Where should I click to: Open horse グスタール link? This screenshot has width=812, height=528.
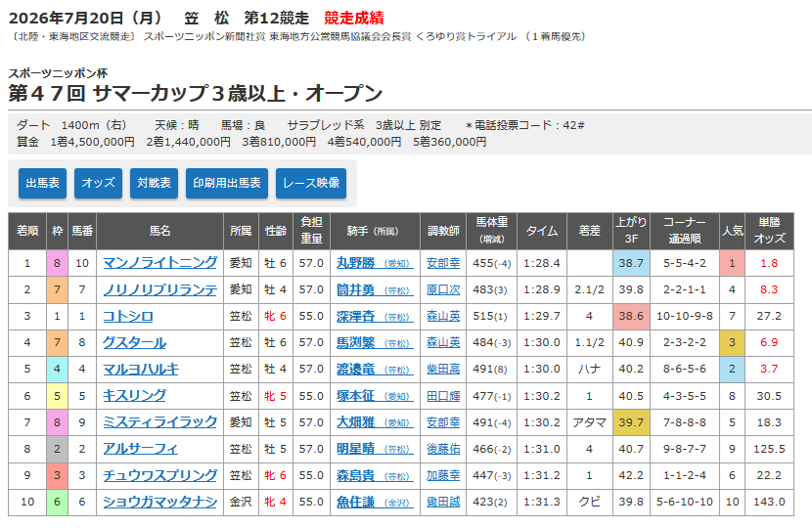(x=135, y=342)
